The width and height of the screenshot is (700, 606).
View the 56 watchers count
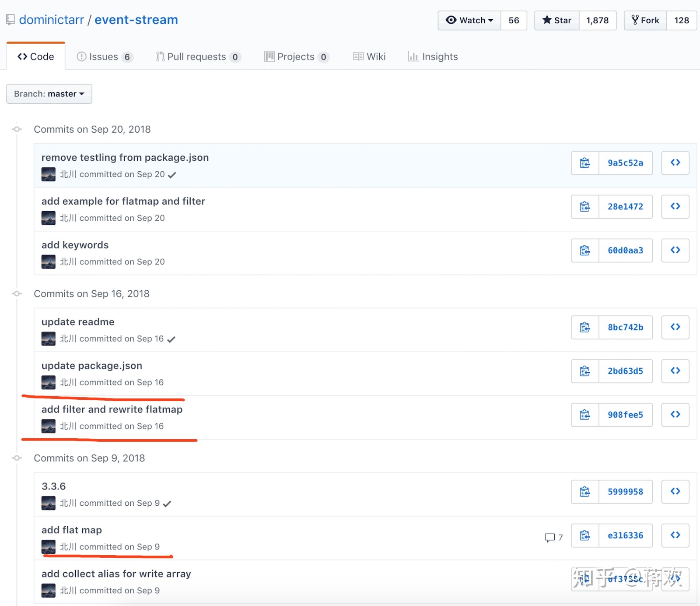point(514,20)
